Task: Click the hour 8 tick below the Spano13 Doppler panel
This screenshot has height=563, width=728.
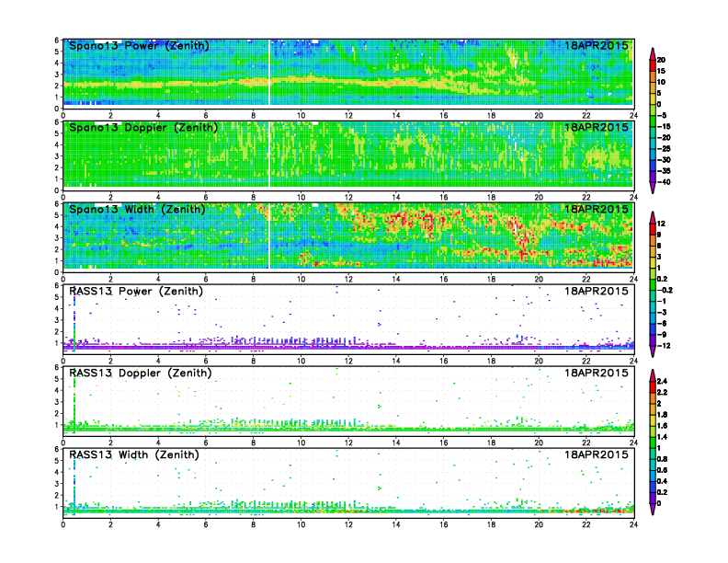Action: [253, 197]
